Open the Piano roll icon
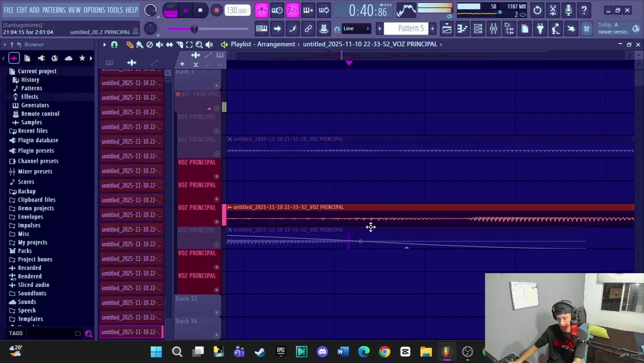 463,29
